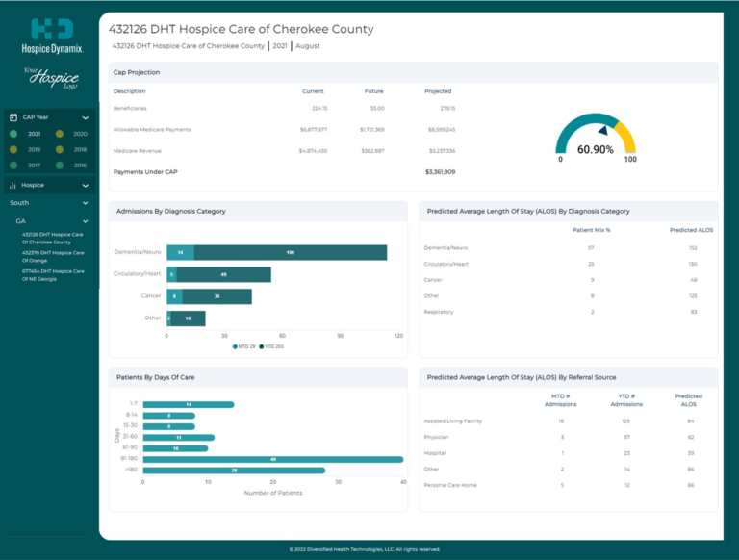Click the GA state label
Screen dimensions: 739x560
point(21,221)
